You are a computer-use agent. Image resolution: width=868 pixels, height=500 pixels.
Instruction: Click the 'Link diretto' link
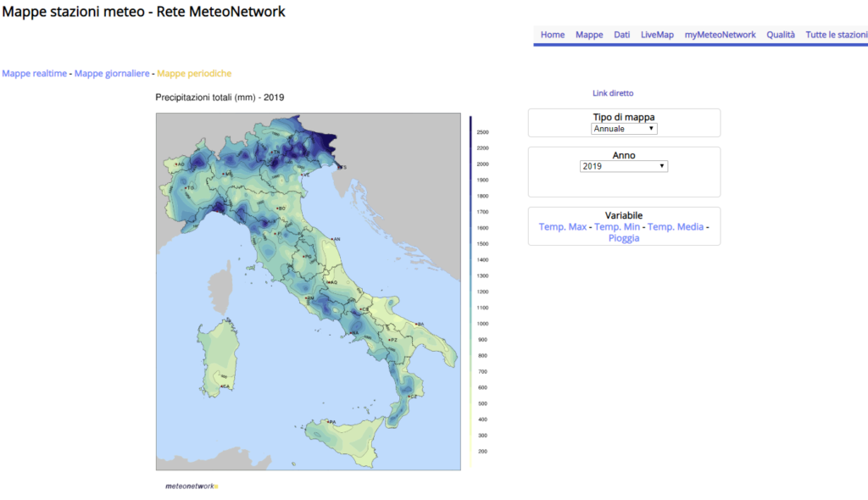click(613, 92)
